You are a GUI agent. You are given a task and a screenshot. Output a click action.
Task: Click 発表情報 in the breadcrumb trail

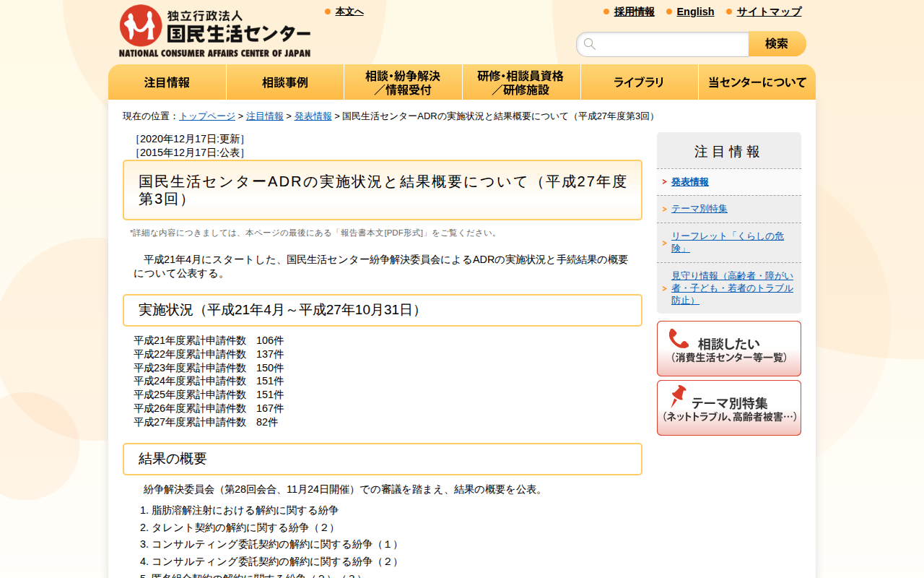(x=313, y=116)
